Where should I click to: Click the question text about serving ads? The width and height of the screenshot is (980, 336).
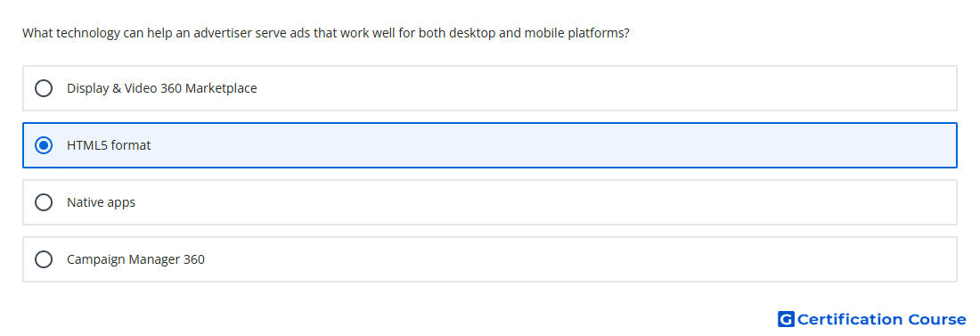pyautogui.click(x=325, y=33)
